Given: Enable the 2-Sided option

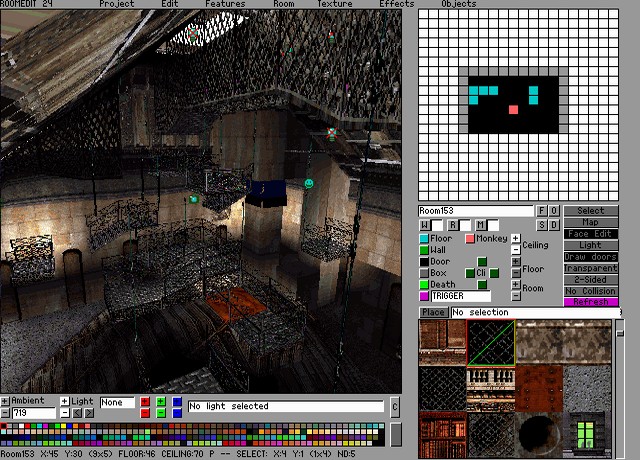Looking at the screenshot, I should point(591,280).
